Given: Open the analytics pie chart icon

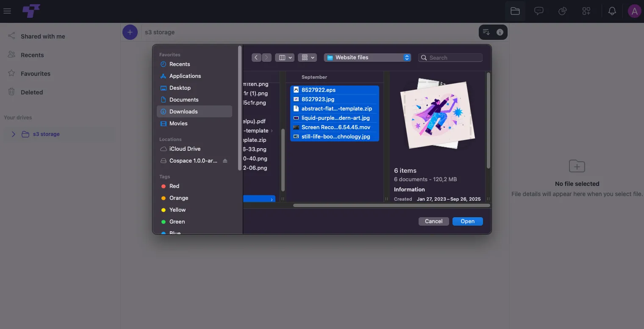Looking at the screenshot, I should [x=563, y=11].
